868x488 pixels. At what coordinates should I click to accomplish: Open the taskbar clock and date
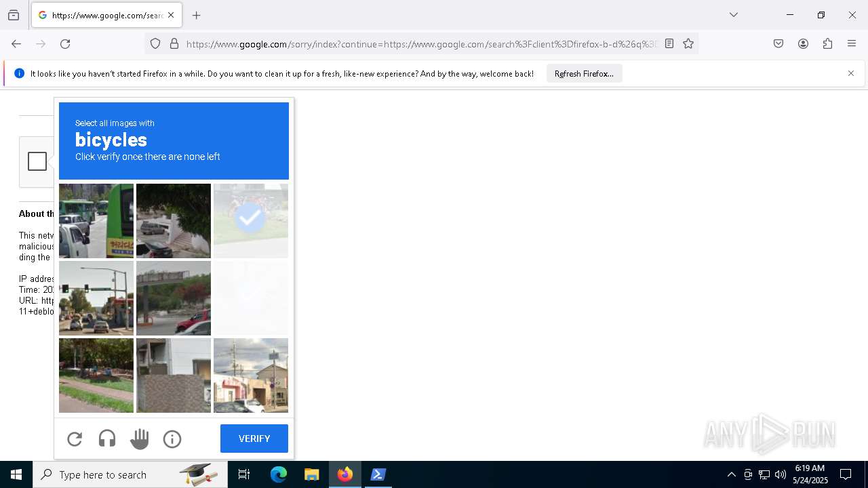[810, 474]
